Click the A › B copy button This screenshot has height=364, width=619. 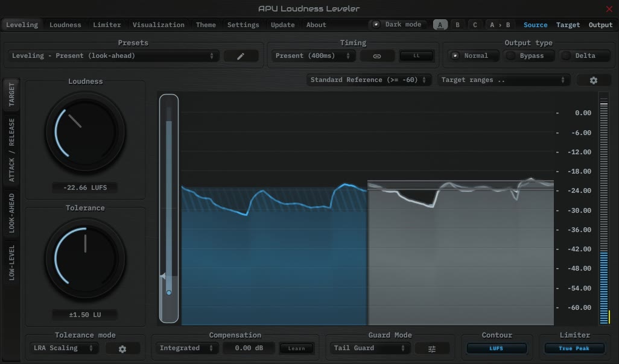click(500, 25)
